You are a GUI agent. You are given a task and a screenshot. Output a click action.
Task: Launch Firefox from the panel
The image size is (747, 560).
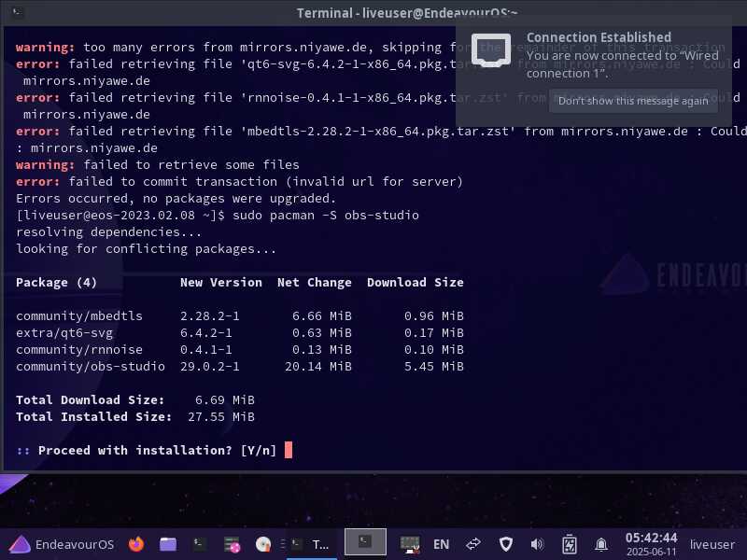(x=136, y=544)
